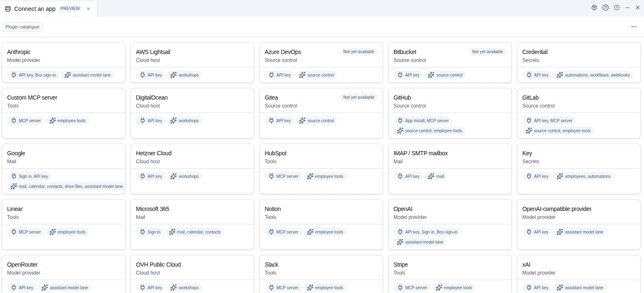Click Not yet available badge on Bitbucket
Screen dimensions: 644x293
(x=488, y=51)
